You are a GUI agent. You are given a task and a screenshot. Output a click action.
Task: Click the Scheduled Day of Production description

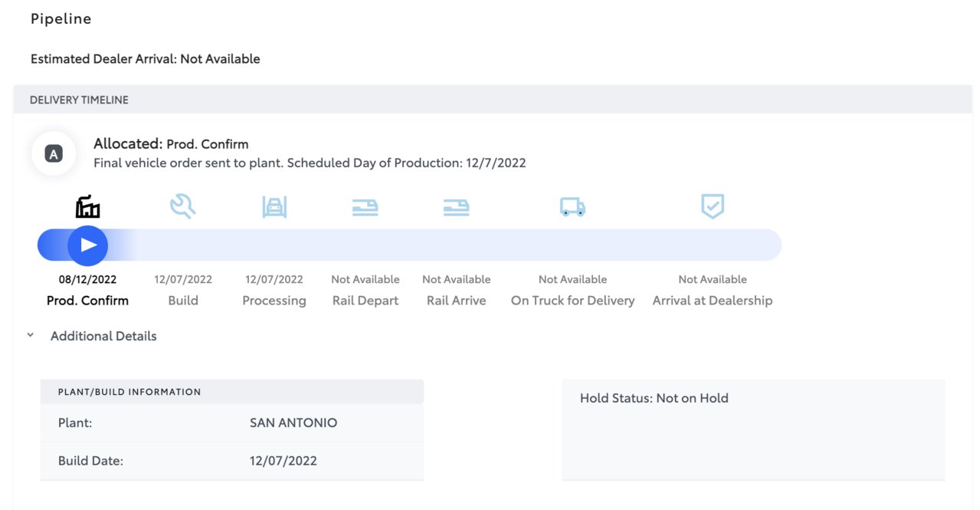310,163
